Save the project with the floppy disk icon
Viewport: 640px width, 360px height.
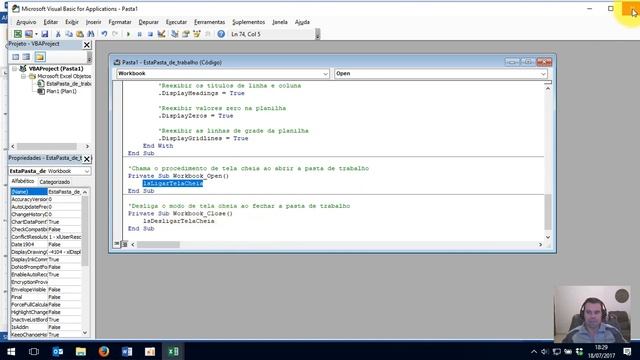coord(44,34)
